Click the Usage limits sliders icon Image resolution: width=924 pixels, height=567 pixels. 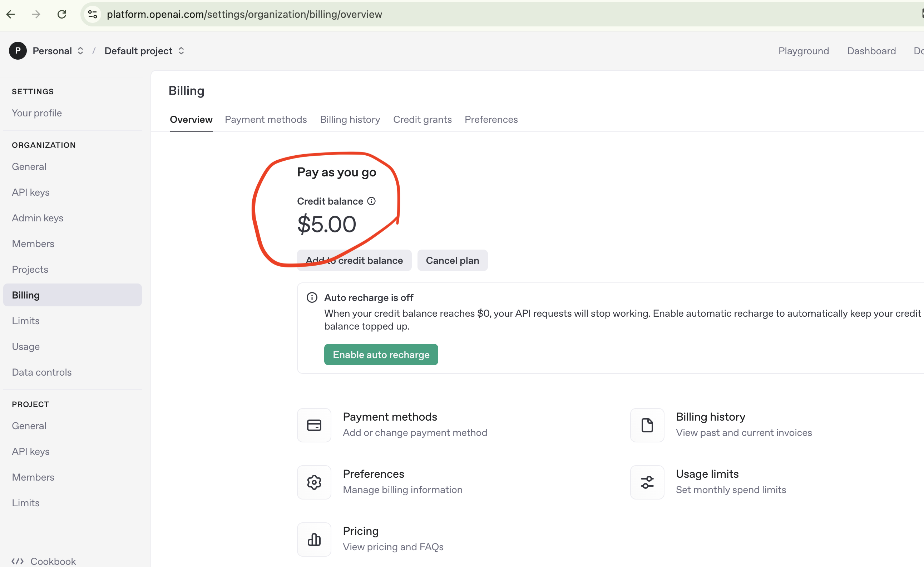[x=647, y=482]
